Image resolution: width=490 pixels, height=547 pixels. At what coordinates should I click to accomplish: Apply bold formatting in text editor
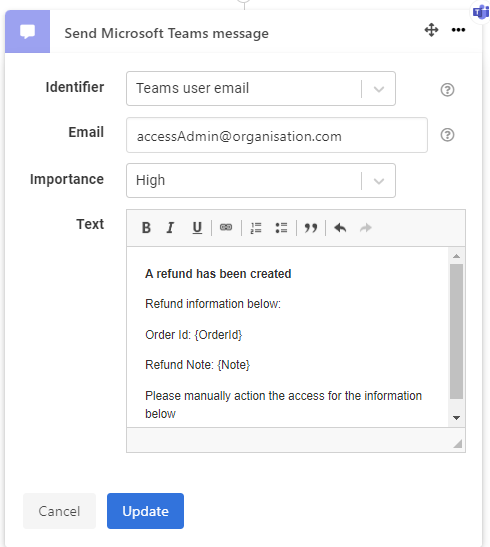click(146, 228)
